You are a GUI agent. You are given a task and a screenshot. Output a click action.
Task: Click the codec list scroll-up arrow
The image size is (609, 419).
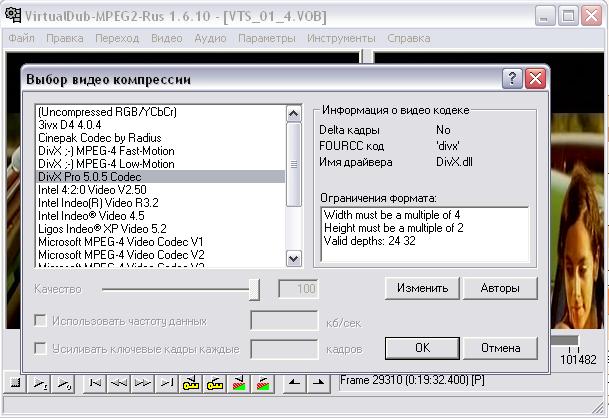tap(294, 114)
